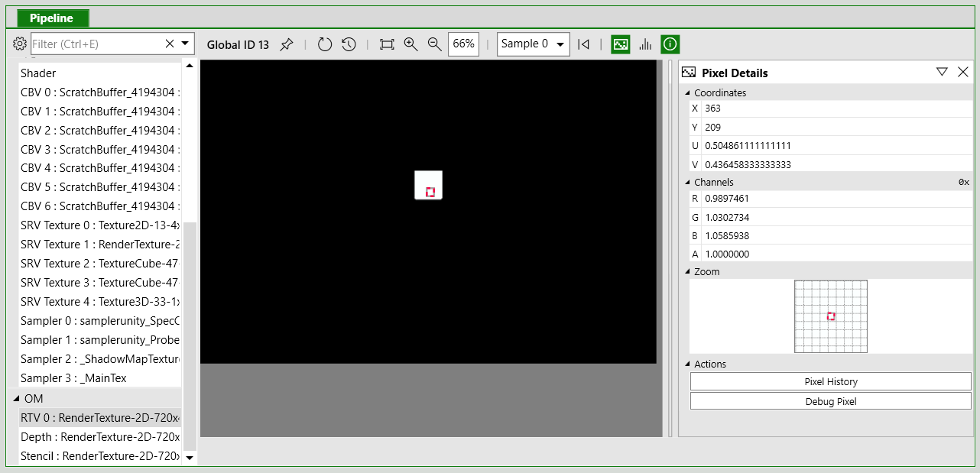Image resolution: width=980 pixels, height=473 pixels.
Task: Zoom in on the render target
Action: point(410,44)
